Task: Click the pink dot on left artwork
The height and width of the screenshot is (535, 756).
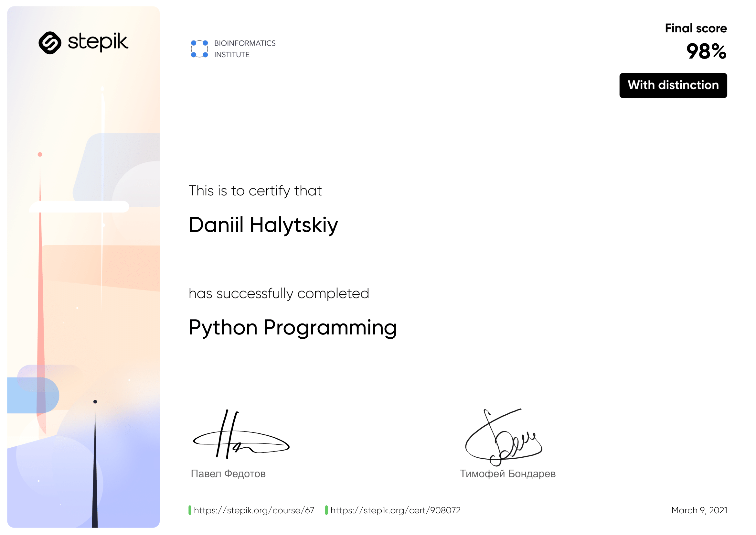Action: (40, 155)
